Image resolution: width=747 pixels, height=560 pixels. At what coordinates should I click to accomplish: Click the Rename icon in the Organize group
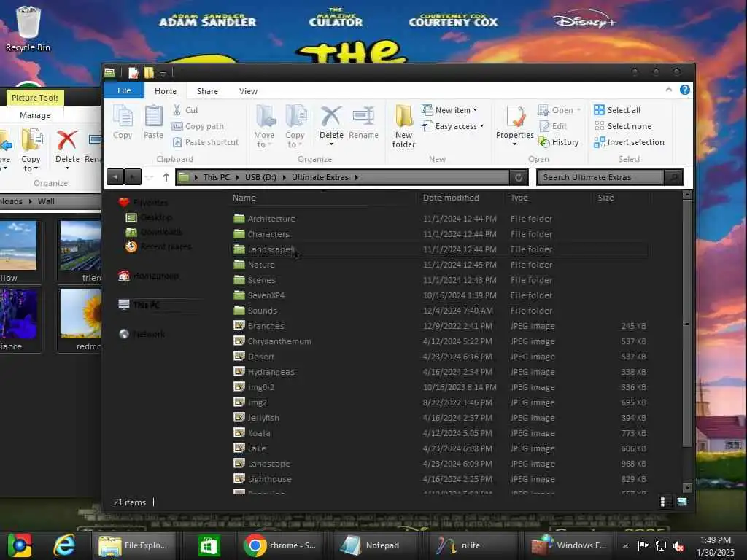(x=363, y=122)
